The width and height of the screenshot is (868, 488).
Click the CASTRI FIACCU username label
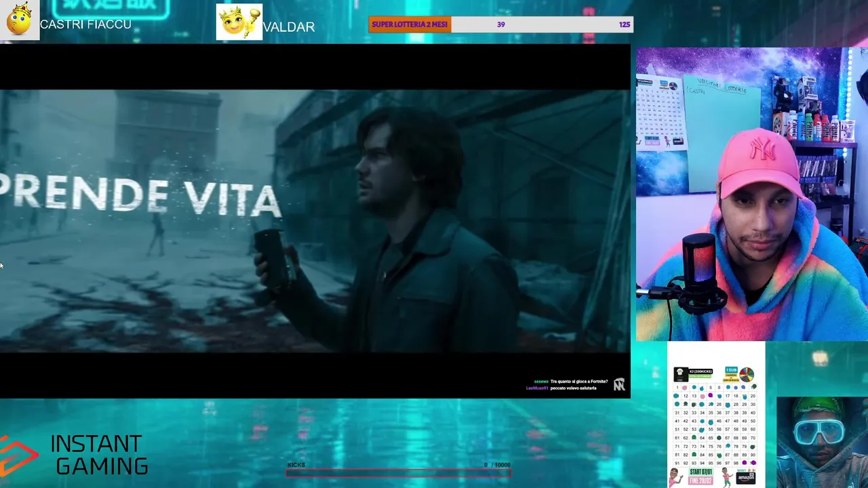[x=85, y=24]
